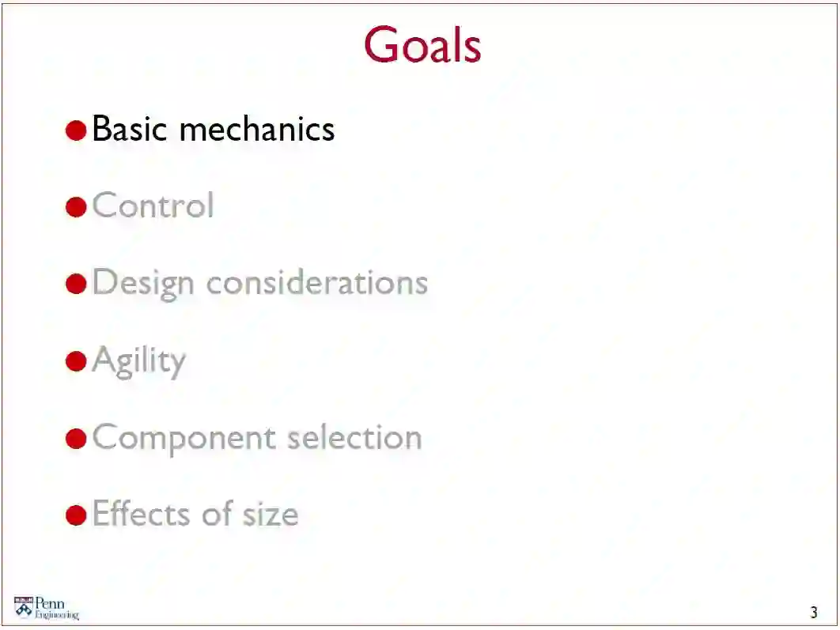Select the bullet beside Component selection

[x=76, y=439]
